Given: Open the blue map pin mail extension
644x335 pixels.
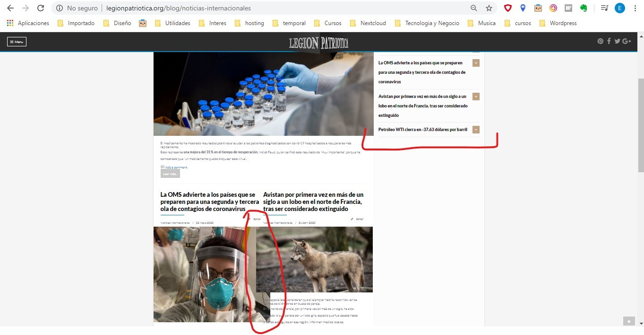Looking at the screenshot, I should pos(523,8).
